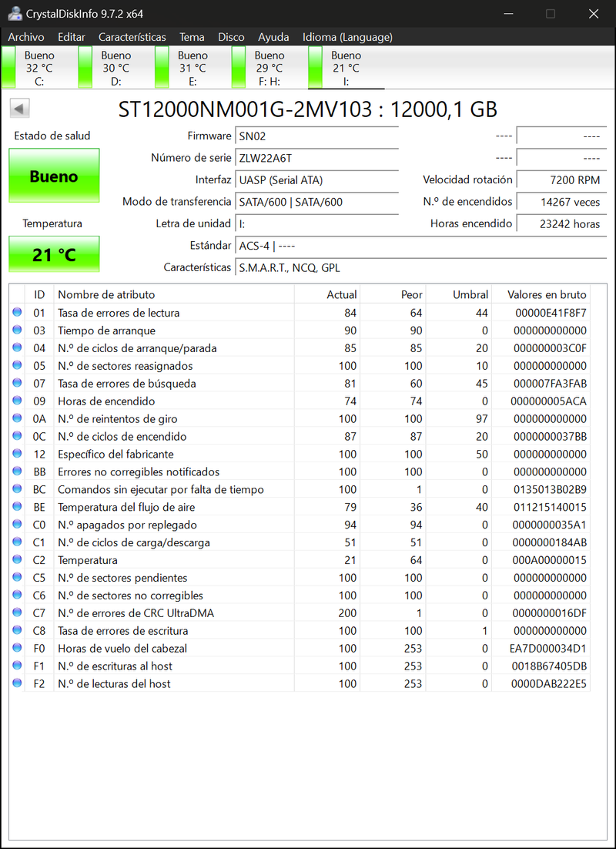Click the Peor column header
This screenshot has width=616, height=849.
point(393,294)
